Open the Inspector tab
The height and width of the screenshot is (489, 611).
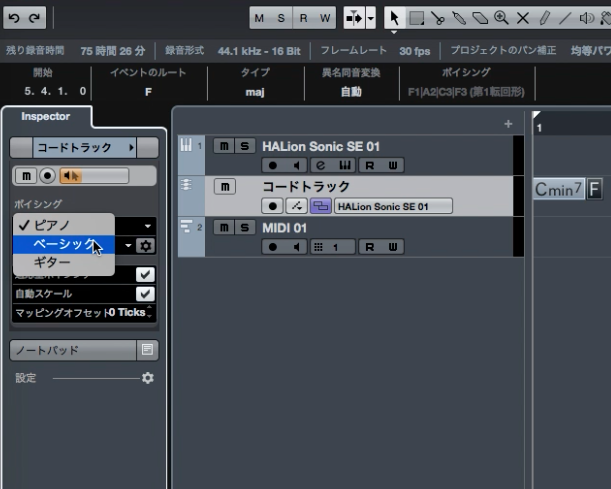coord(46,116)
